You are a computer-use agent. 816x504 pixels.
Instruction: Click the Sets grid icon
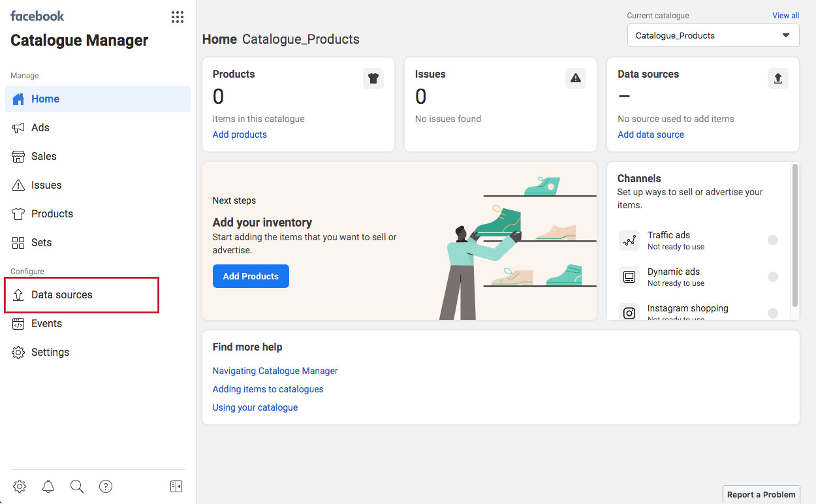[x=18, y=243]
